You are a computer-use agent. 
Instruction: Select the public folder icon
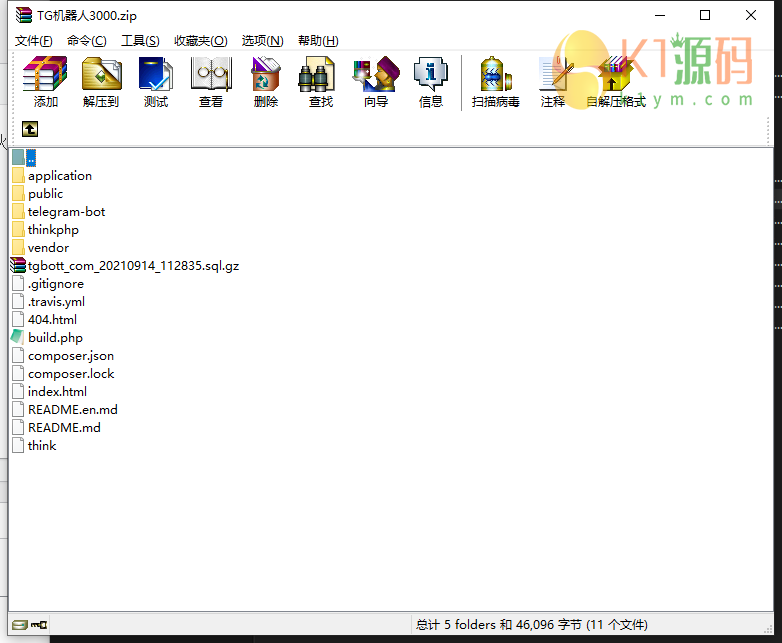click(18, 194)
